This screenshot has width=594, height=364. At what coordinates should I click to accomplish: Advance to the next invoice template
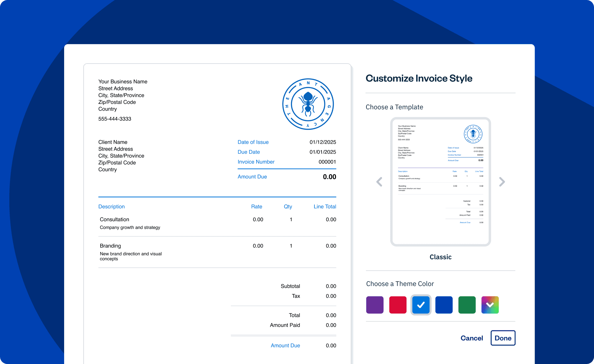[x=502, y=182]
